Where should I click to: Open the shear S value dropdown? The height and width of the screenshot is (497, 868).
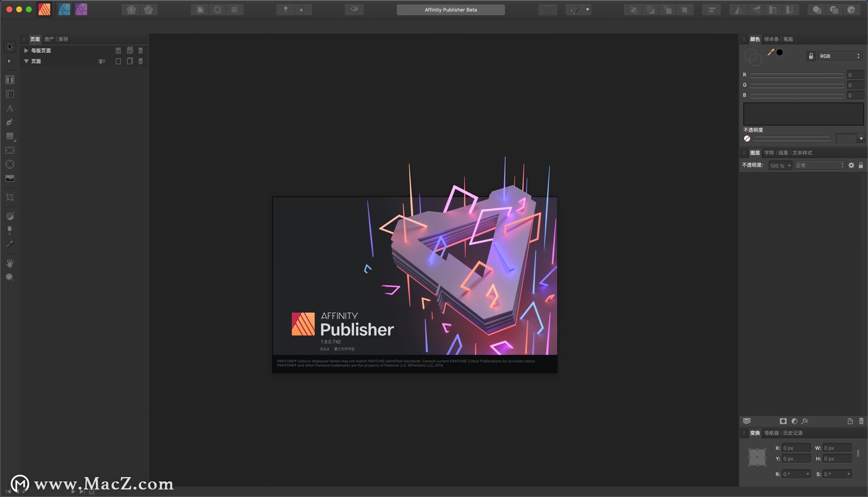pyautogui.click(x=849, y=474)
